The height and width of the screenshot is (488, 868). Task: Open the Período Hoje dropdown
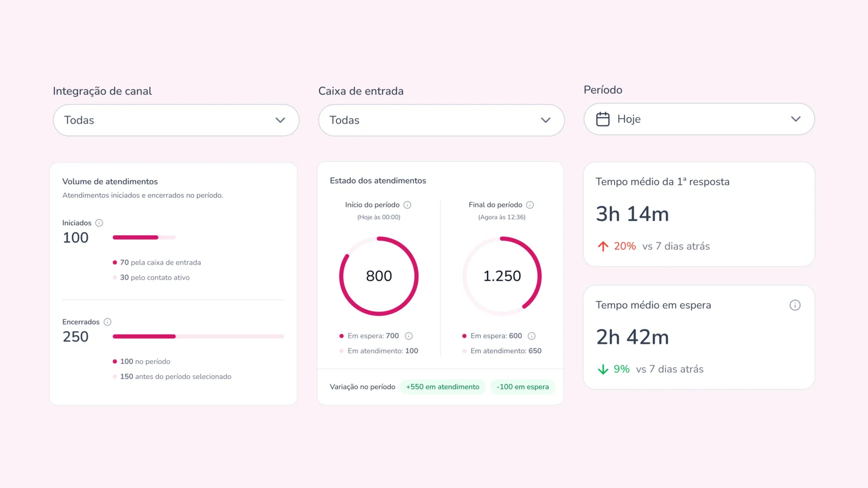click(699, 119)
